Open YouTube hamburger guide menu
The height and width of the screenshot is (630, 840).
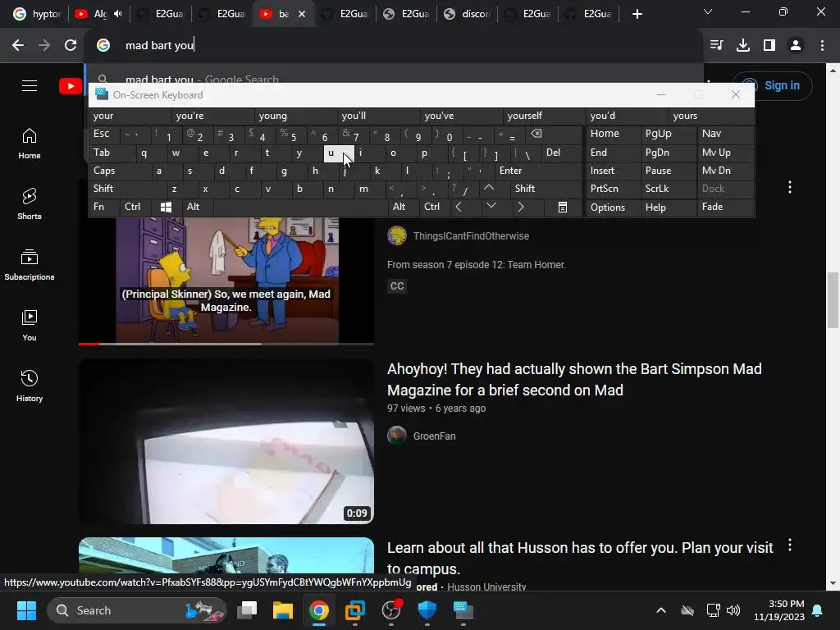click(x=30, y=85)
